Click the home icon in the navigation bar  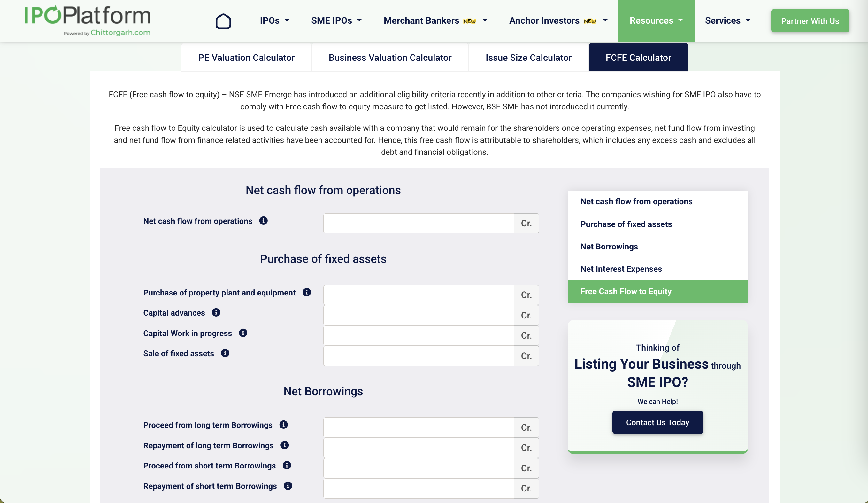[x=223, y=21]
